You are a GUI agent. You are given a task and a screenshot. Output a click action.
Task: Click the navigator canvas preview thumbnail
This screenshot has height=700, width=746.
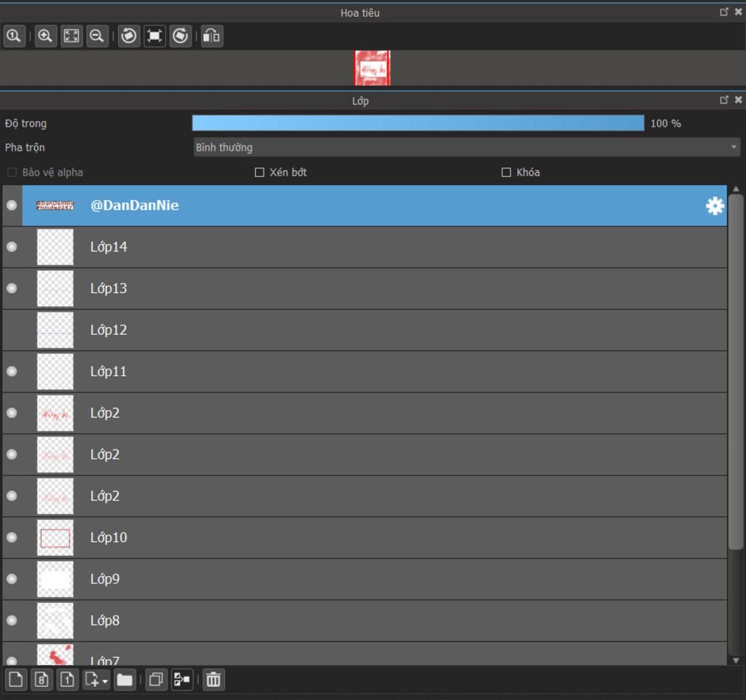372,68
